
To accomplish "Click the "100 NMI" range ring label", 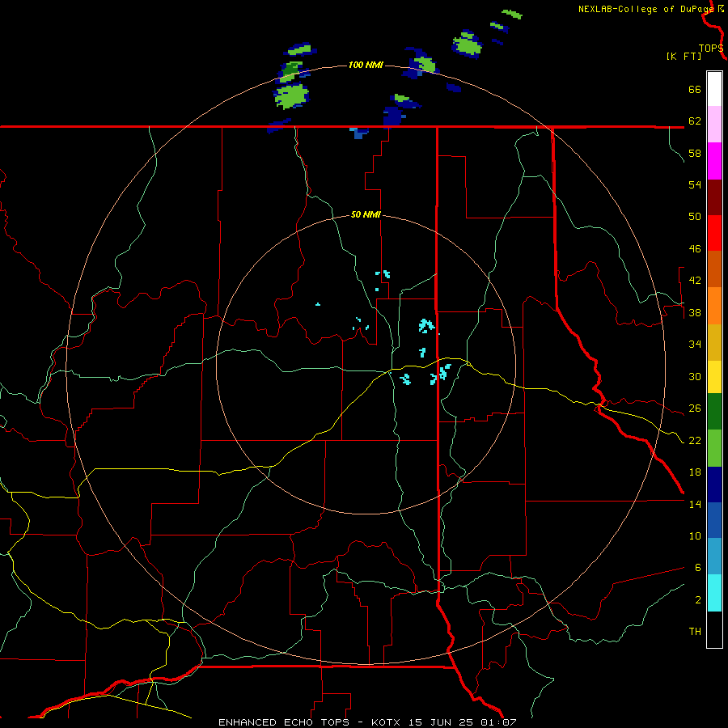I will tap(366, 65).
